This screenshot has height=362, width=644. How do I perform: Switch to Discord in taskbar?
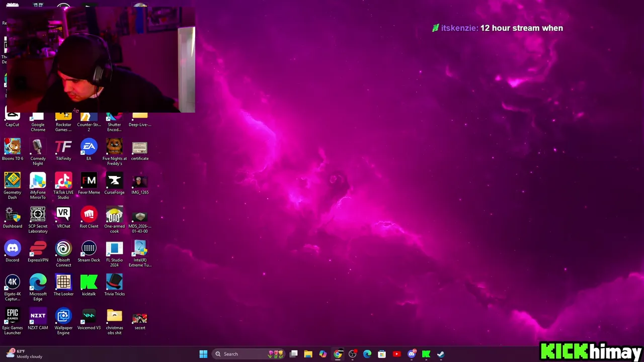point(412,354)
